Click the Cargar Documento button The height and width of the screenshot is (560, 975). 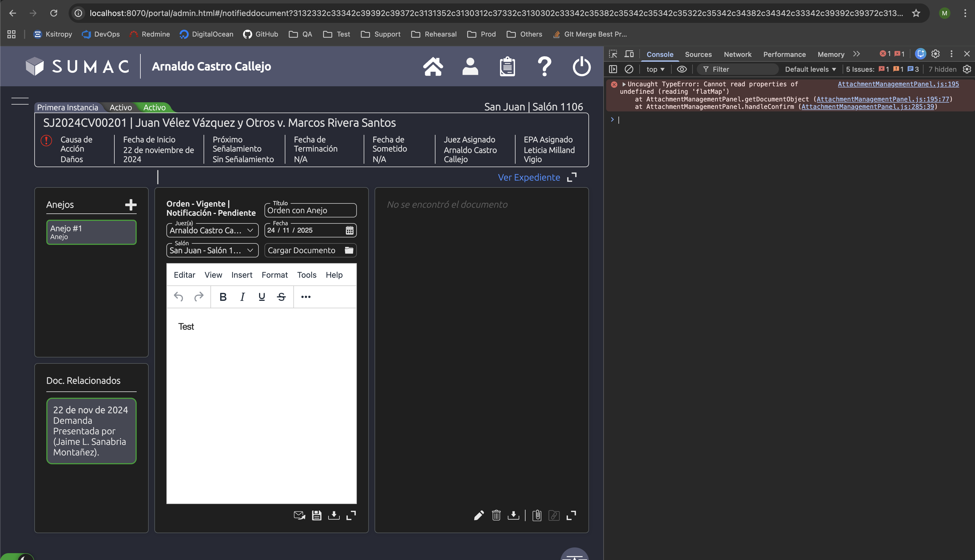point(310,250)
